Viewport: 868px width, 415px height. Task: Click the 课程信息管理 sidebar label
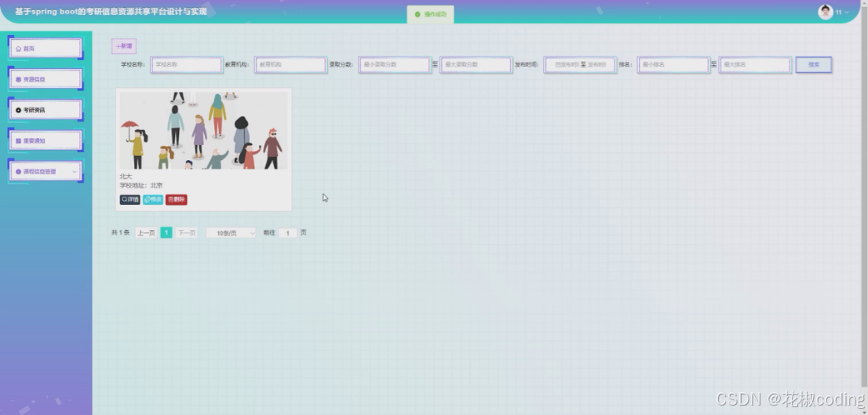(x=39, y=172)
